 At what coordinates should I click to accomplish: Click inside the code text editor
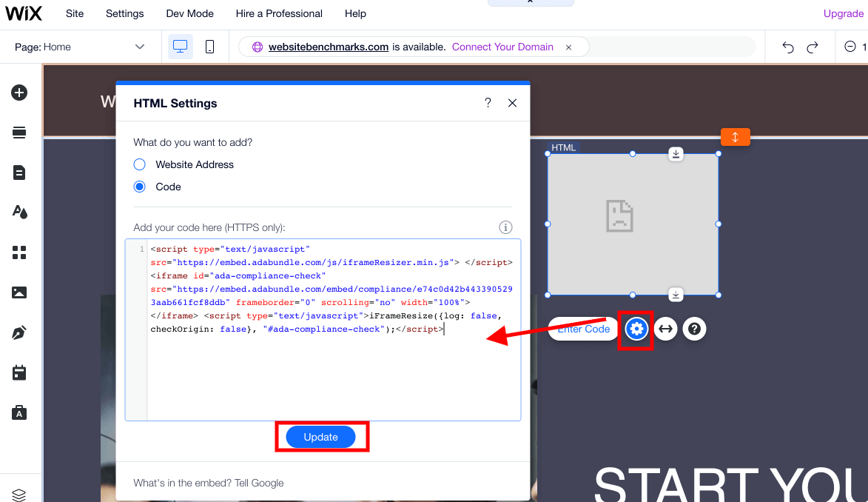[x=323, y=329]
